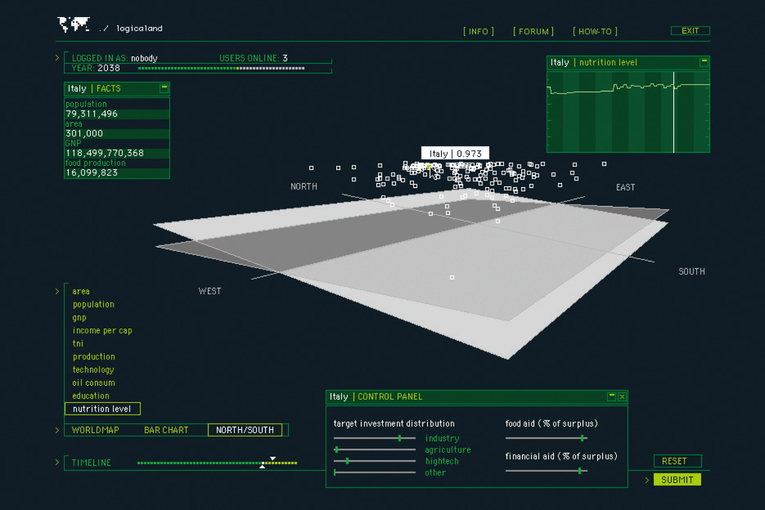The image size is (765, 510).
Task: Minimize the Italy nutrition level graph
Action: 704,61
